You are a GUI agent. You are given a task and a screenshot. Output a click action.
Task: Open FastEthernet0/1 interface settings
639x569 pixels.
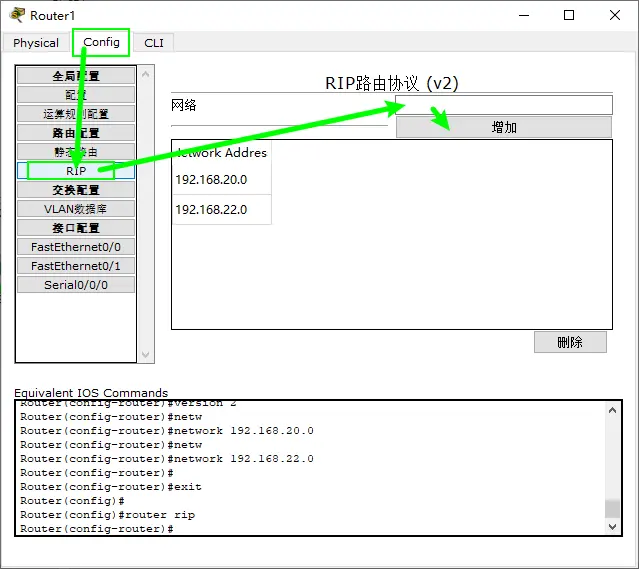[76, 266]
